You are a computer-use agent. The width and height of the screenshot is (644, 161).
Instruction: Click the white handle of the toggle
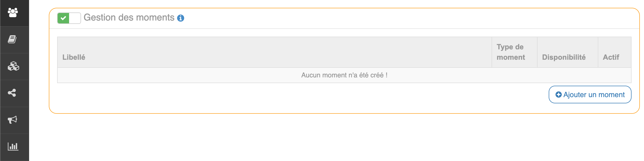(75, 18)
